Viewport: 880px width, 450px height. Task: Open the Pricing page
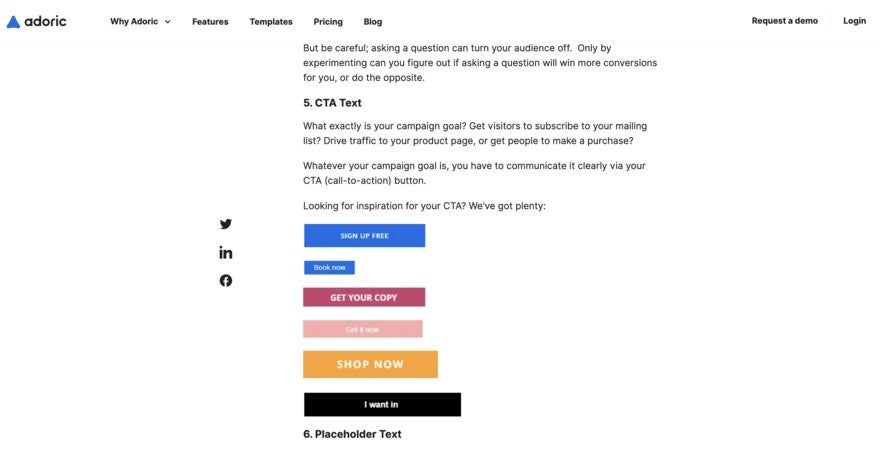[x=328, y=21]
